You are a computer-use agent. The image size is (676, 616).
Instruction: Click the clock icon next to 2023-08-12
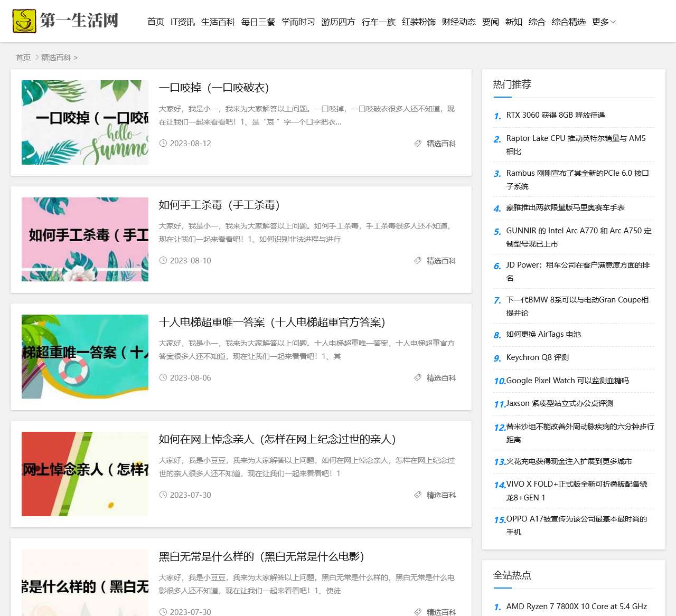[x=163, y=144]
